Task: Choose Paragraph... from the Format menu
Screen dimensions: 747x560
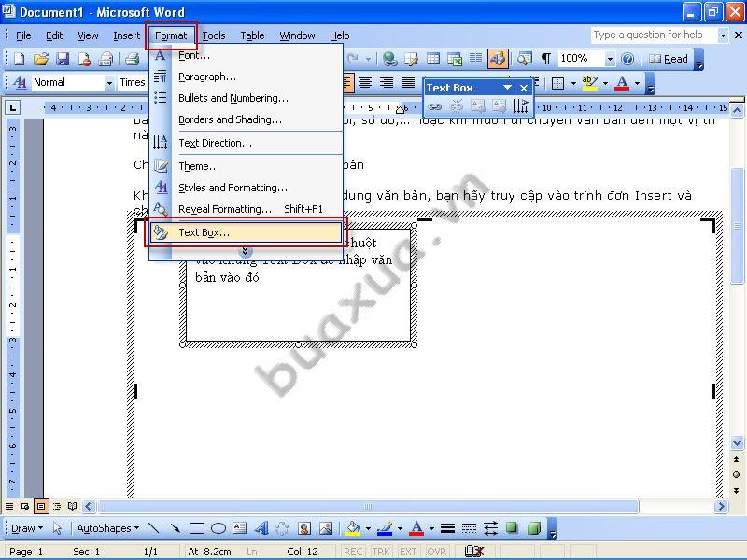Action: 246,77
